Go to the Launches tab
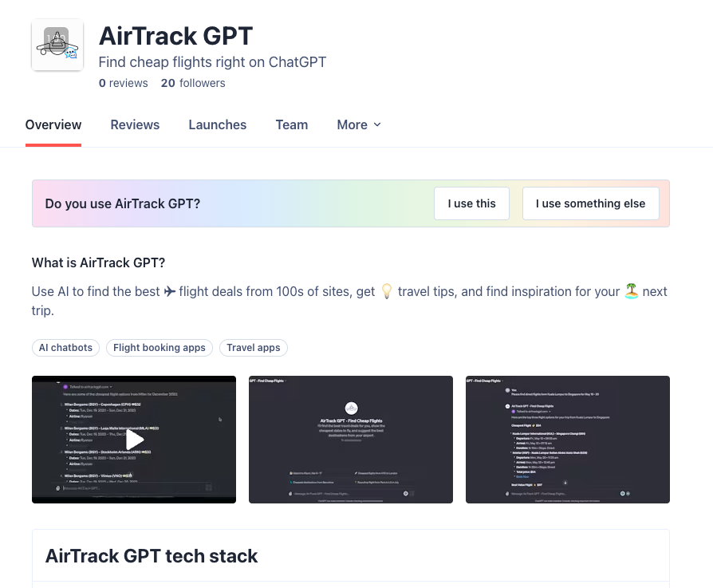Image resolution: width=713 pixels, height=588 pixels. tap(218, 124)
